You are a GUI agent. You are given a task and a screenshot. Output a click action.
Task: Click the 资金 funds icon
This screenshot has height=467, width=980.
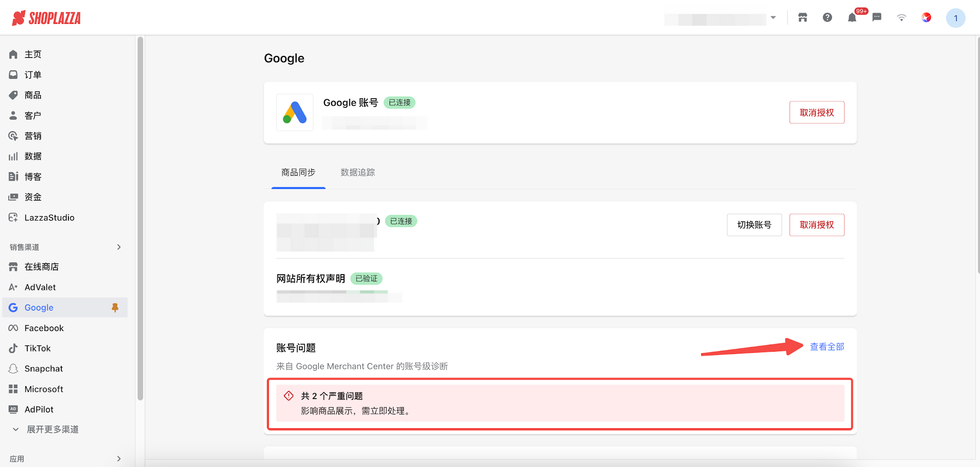(13, 197)
